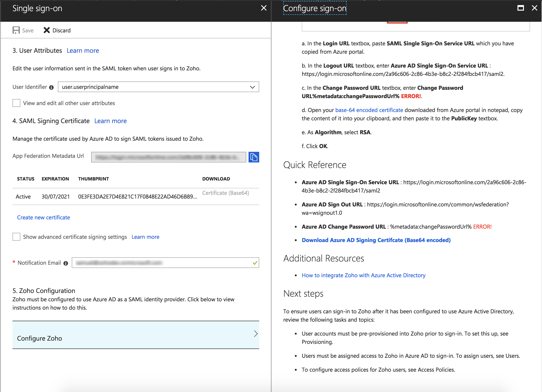
Task: Click the Discard X icon
Action: pyautogui.click(x=47, y=30)
